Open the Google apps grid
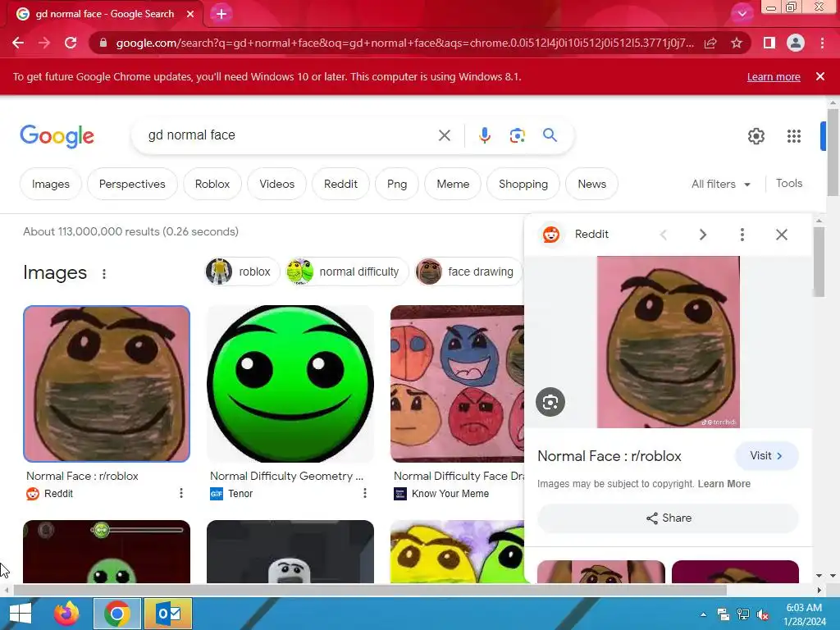 pos(794,136)
